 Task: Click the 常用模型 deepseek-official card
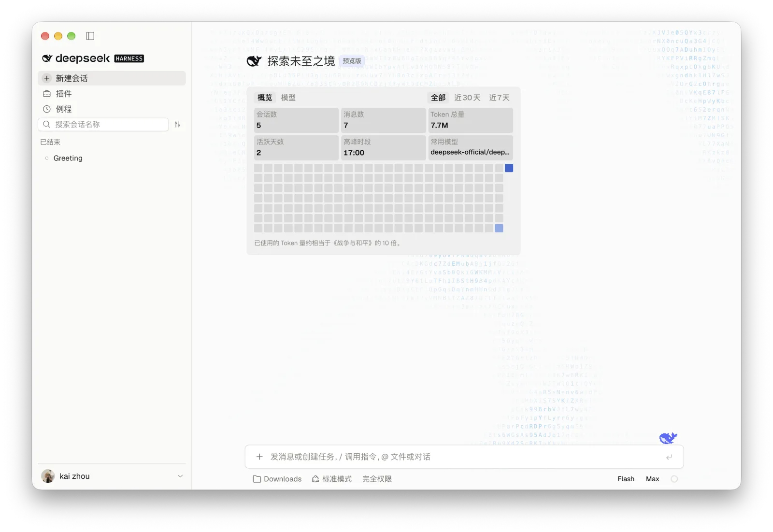471,148
